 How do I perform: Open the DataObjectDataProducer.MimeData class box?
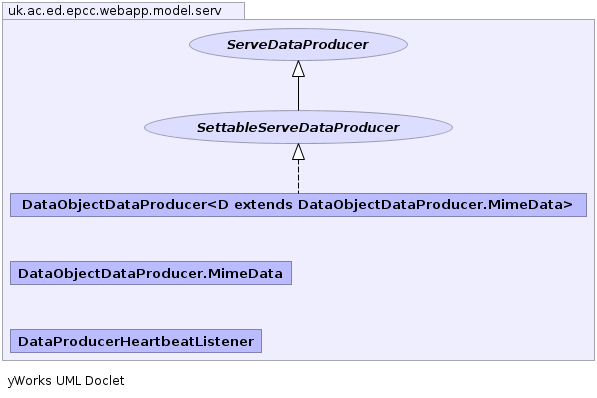151,273
